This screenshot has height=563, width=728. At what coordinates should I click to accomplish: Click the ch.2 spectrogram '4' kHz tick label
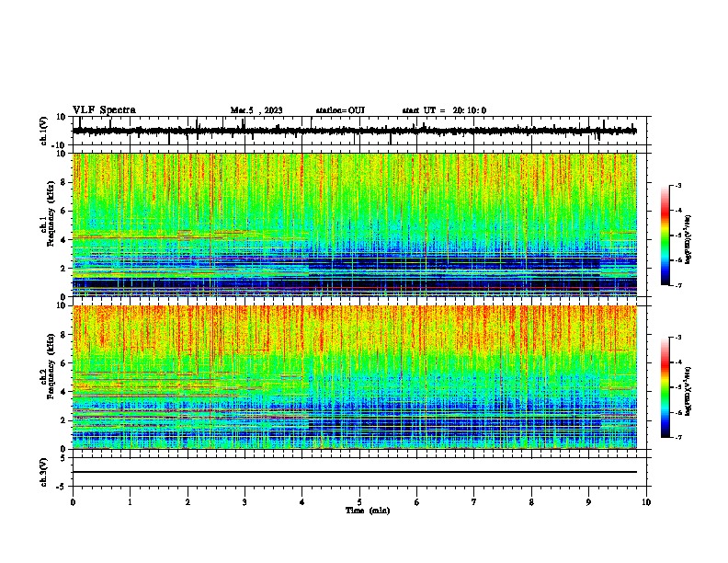click(x=63, y=392)
